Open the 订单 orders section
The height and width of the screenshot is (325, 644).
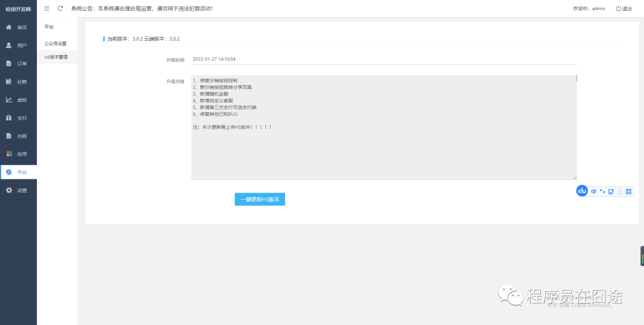tap(18, 63)
